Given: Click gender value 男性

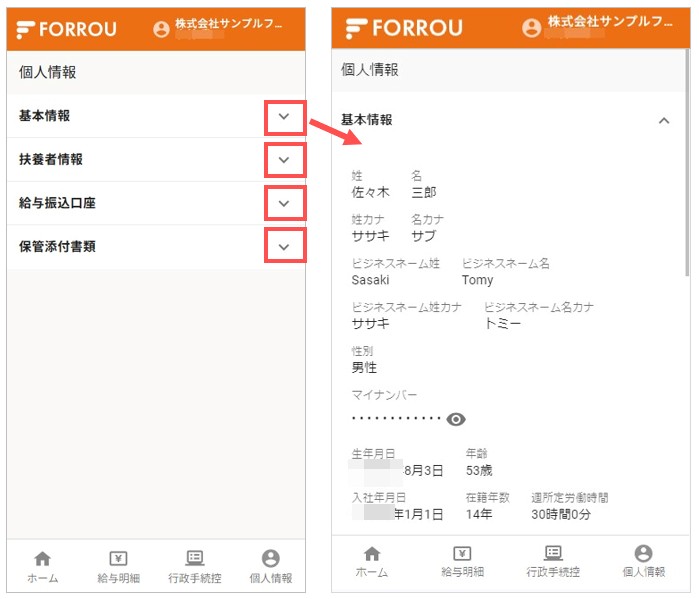Looking at the screenshot, I should [364, 367].
